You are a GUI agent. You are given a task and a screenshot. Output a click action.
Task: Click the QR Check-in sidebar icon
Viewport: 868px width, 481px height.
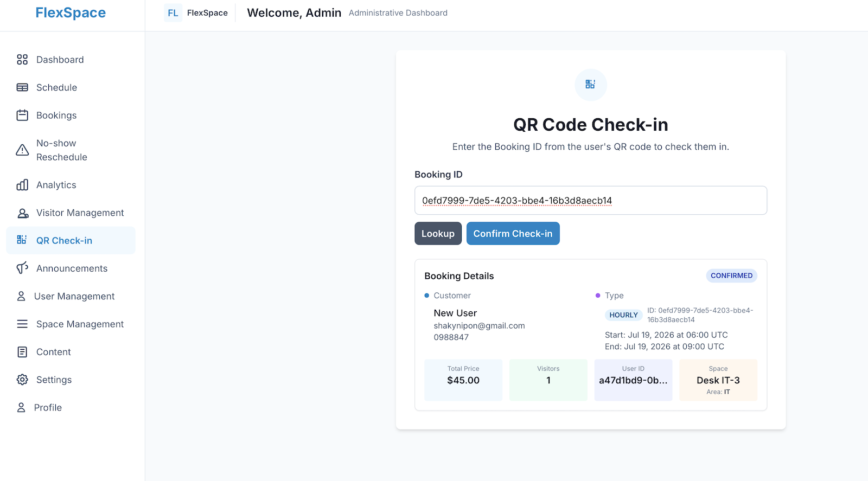22,240
